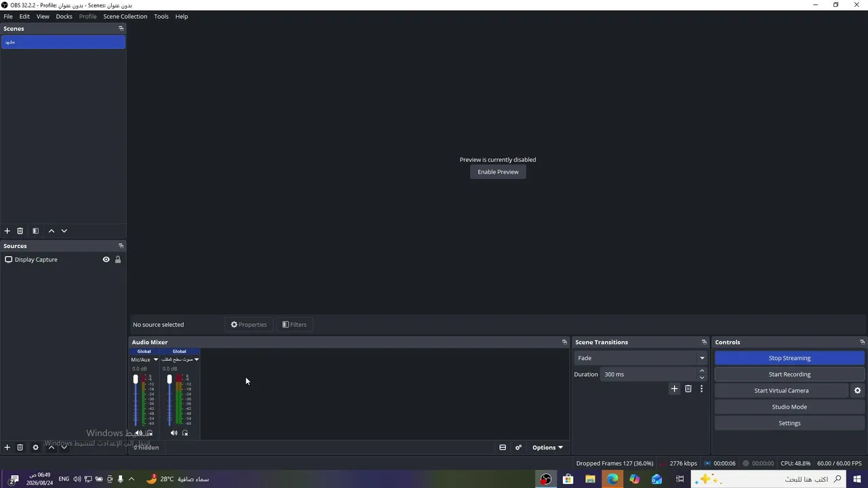Open advanced audio properties gears icon

coord(519,447)
